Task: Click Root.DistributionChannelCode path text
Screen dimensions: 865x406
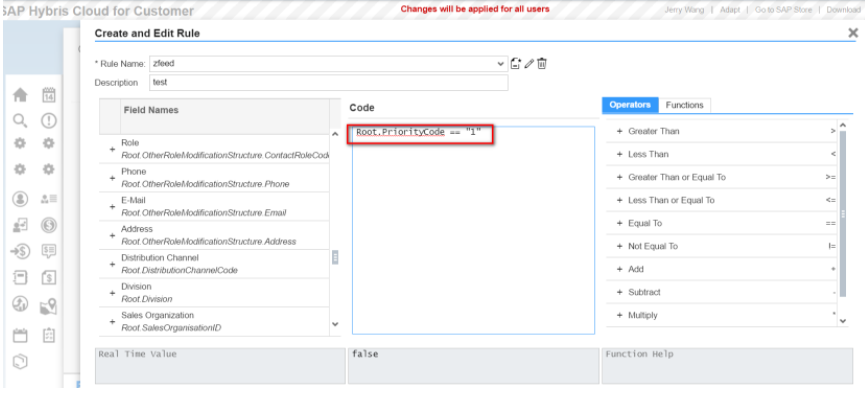Action: (179, 270)
